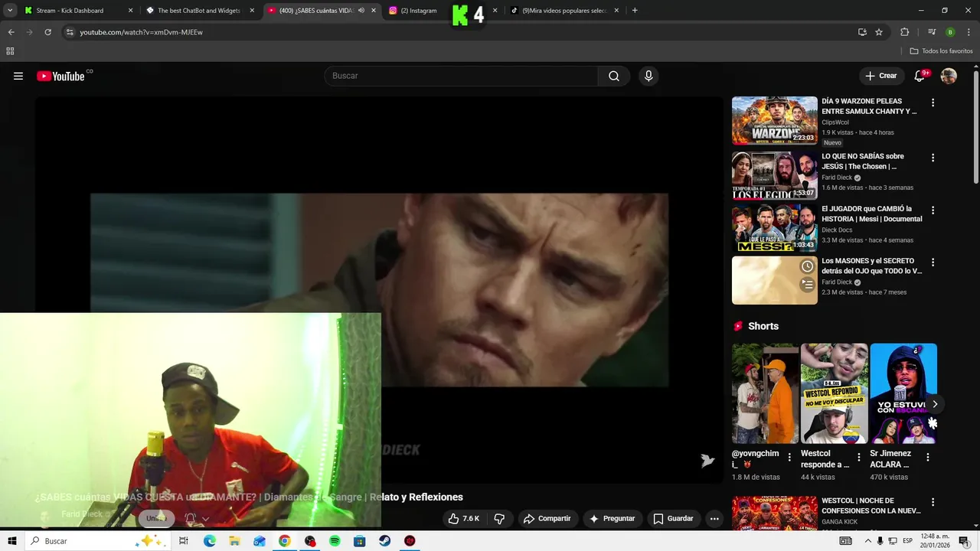Screen dimensions: 980x551
Task: Open Chrome three-dot menu
Action: [969, 32]
